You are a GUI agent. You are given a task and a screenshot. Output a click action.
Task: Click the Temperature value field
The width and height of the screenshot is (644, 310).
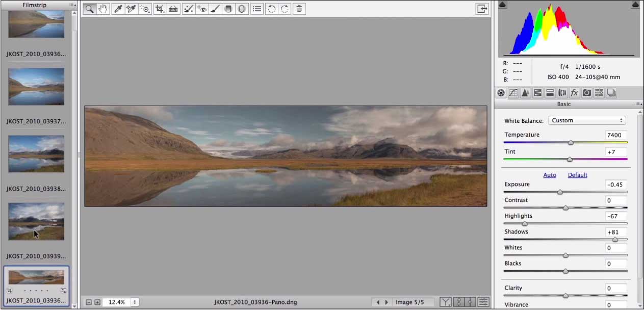(616, 135)
